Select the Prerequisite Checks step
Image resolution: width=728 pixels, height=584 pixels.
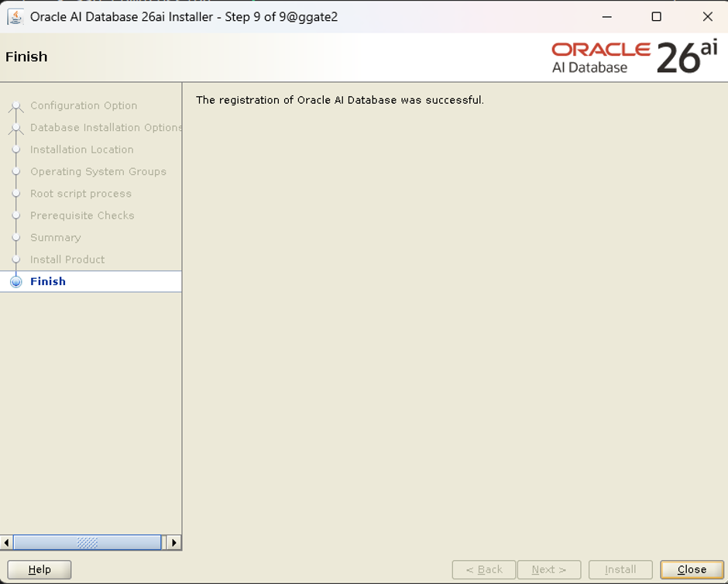pyautogui.click(x=82, y=215)
